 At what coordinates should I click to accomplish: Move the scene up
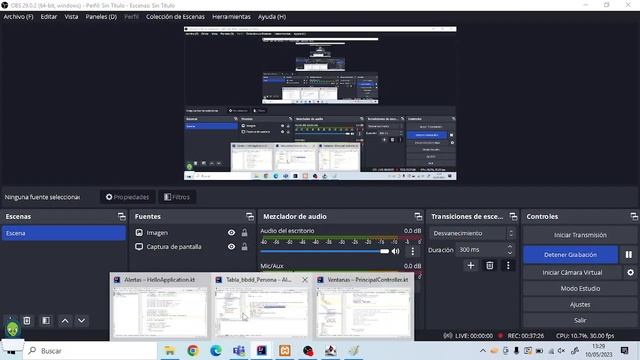[x=65, y=321]
